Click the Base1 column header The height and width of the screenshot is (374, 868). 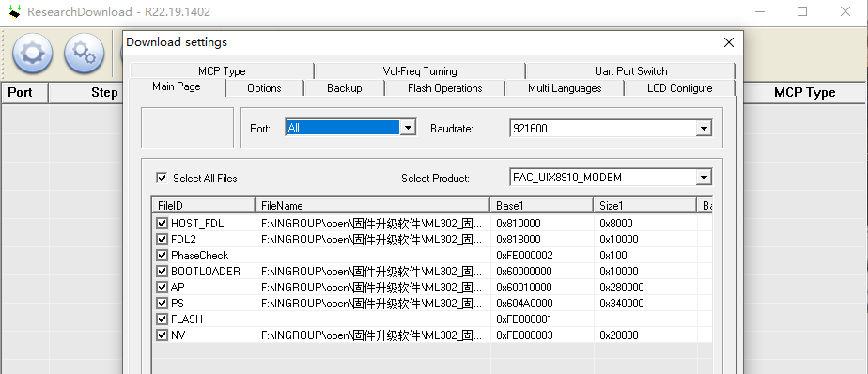541,206
